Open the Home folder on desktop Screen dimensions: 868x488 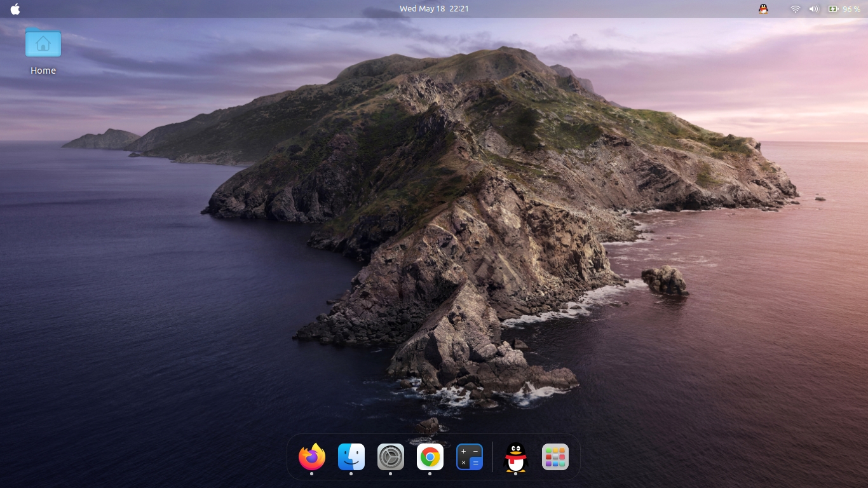pos(43,43)
